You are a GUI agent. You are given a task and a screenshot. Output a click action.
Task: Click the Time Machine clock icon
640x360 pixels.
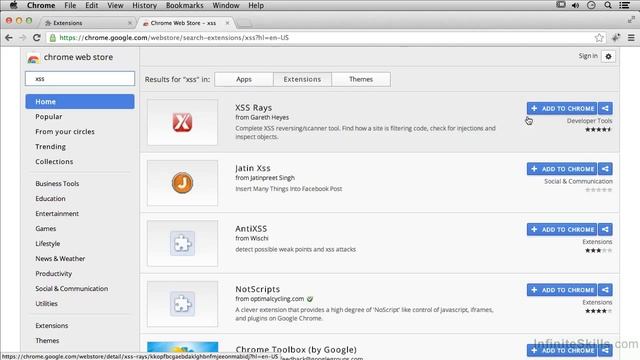pos(591,5)
